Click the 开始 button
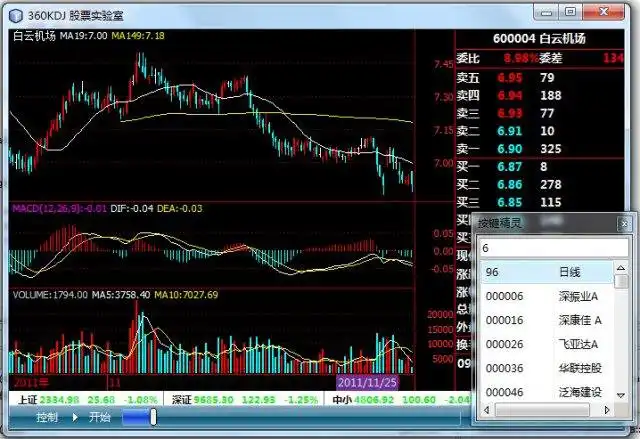Screen dimensions: 640x439 100,417
